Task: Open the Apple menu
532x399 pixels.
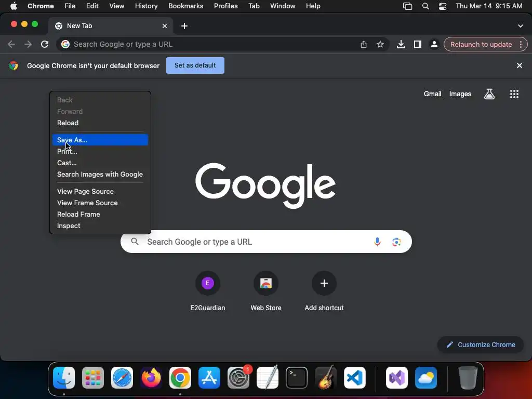Action: point(14,6)
